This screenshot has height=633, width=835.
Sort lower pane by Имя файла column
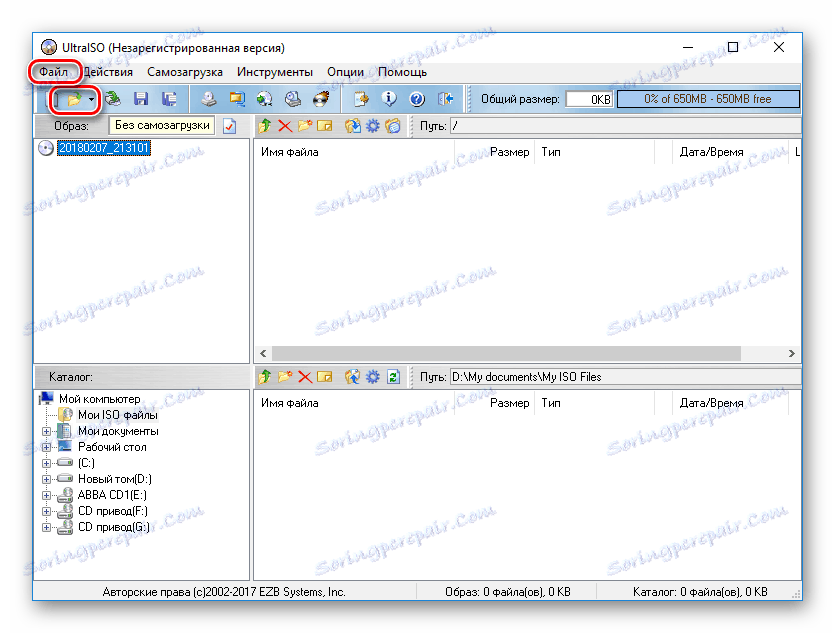tap(354, 403)
